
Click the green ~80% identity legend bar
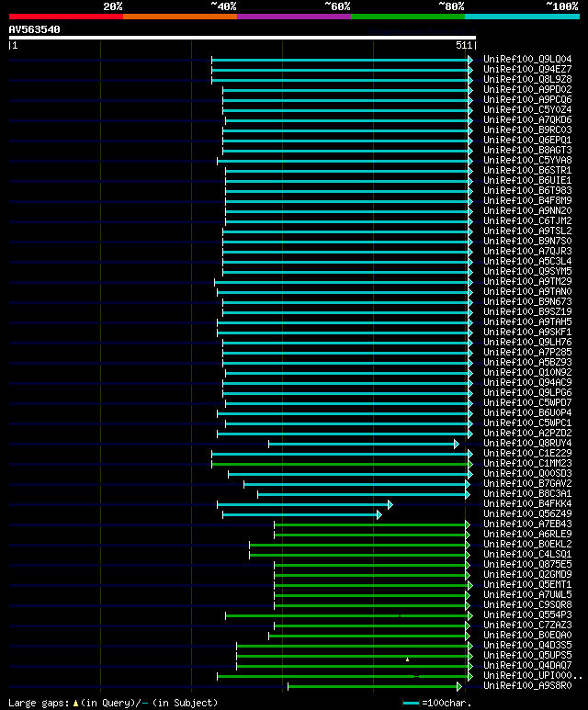(408, 17)
